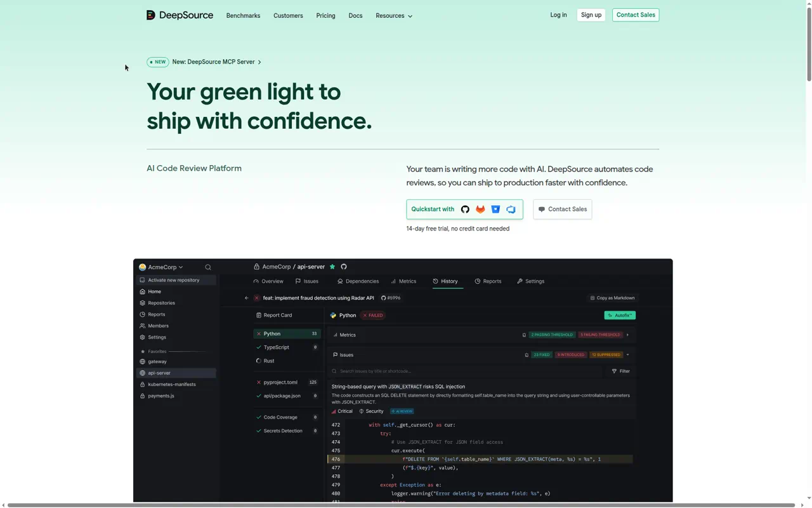
Task: Click the copy icon before the passing threshold badge
Action: click(x=524, y=335)
